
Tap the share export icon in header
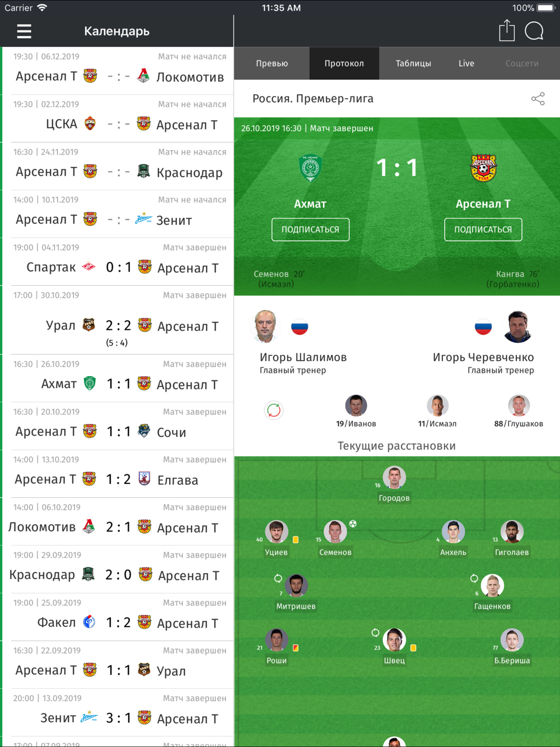[507, 30]
